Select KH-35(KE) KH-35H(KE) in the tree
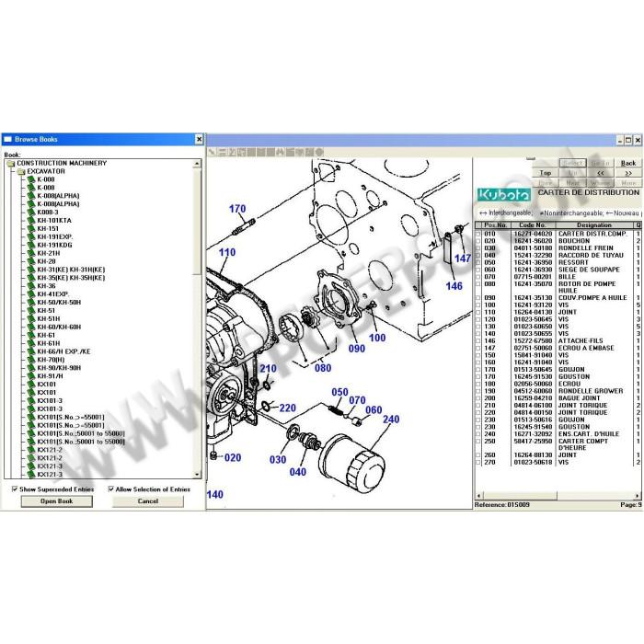644x644 pixels. (x=71, y=278)
